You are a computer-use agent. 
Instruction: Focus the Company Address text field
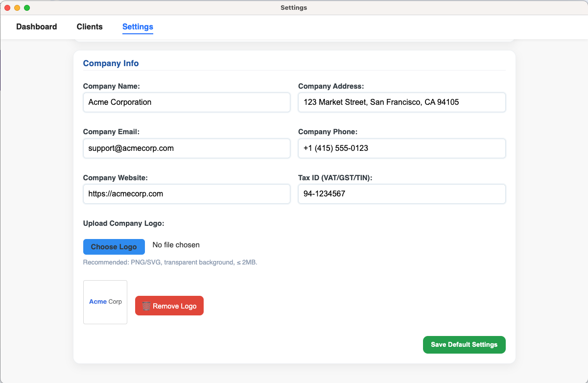tap(401, 102)
